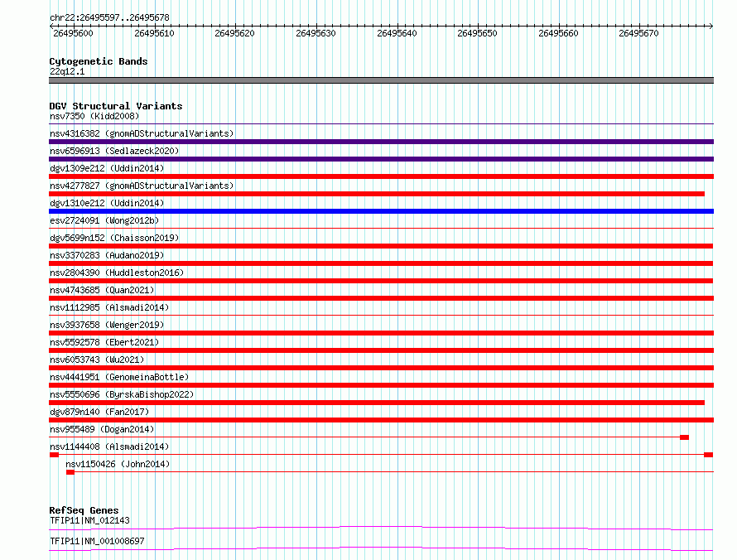Click the Cytogenetic Bands track title
The image size is (737, 560).
click(99, 61)
